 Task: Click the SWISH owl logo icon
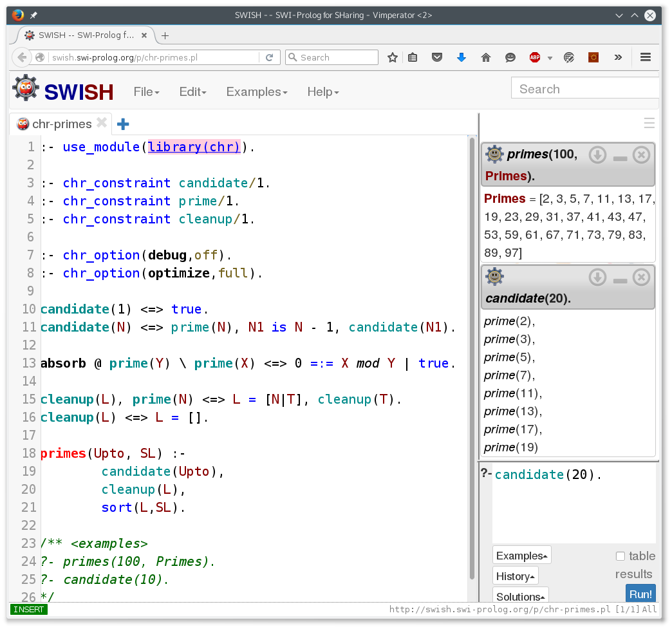tap(26, 88)
